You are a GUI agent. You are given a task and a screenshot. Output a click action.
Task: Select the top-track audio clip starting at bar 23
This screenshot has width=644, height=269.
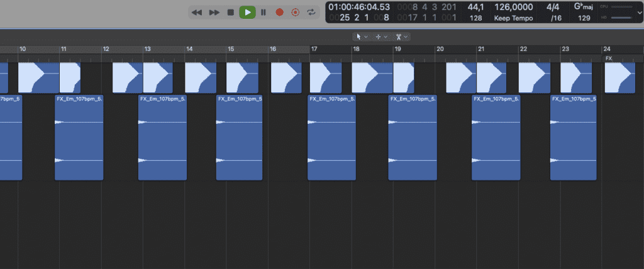[x=576, y=77]
